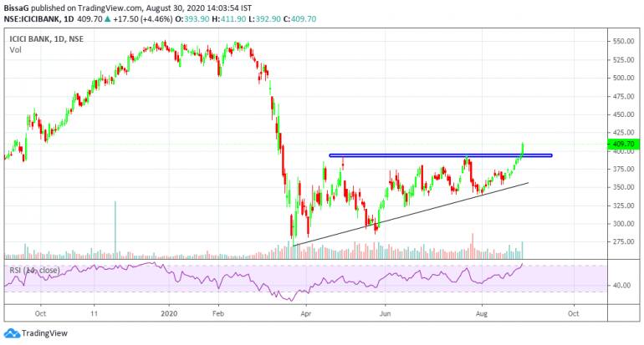Click the H:411.90 high value
Screen dimensions: 644x345
pyautogui.click(x=229, y=19)
